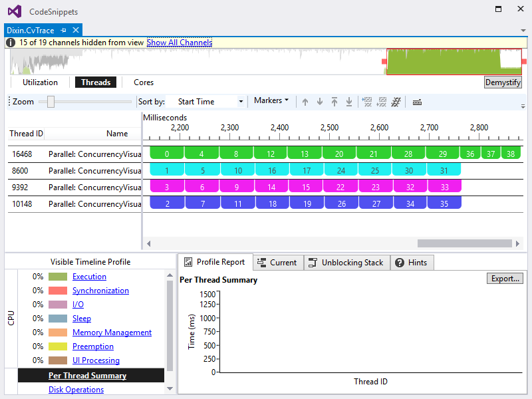This screenshot has height=399, width=532.
Task: Click the timeline scroll right arrow
Action: click(517, 243)
